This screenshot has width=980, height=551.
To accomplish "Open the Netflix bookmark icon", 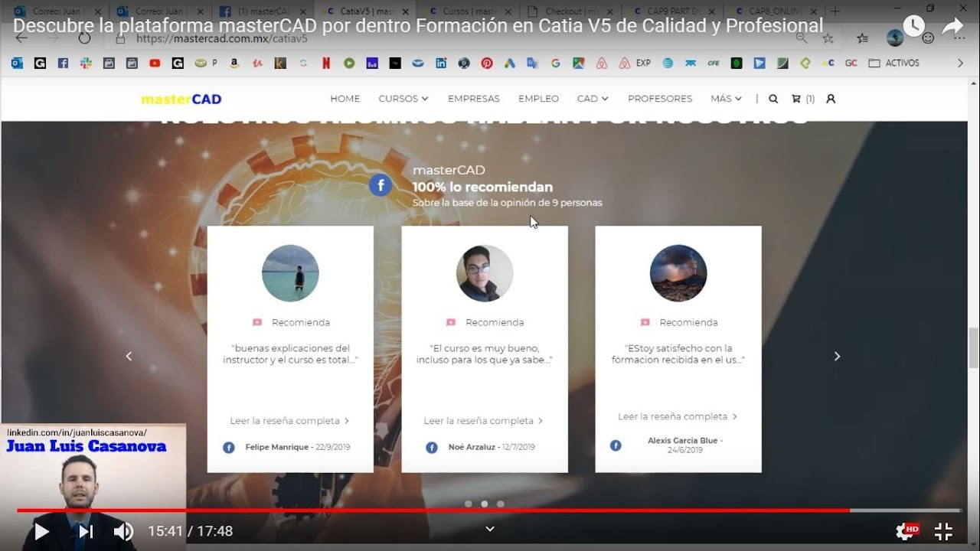I will (x=326, y=64).
